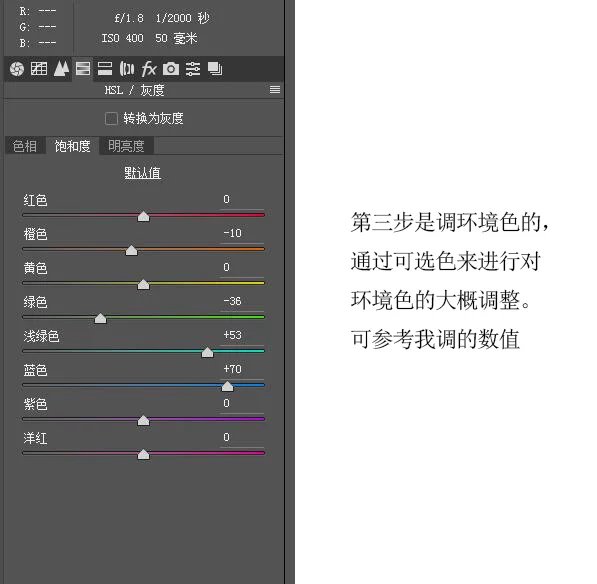The height and width of the screenshot is (584, 597).
Task: Click the HSL / 灰度 panel title
Action: 134,90
